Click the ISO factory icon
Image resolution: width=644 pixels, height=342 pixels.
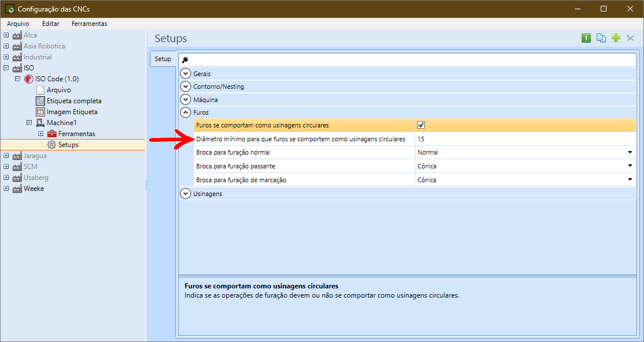tap(17, 68)
